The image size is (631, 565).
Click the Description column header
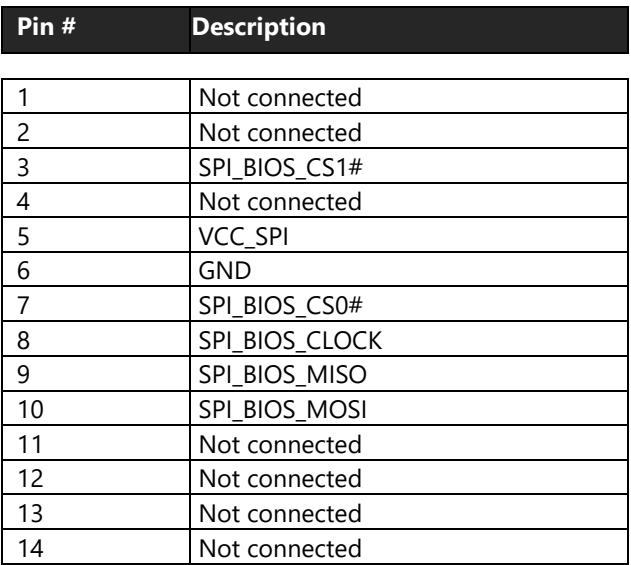click(x=409, y=30)
